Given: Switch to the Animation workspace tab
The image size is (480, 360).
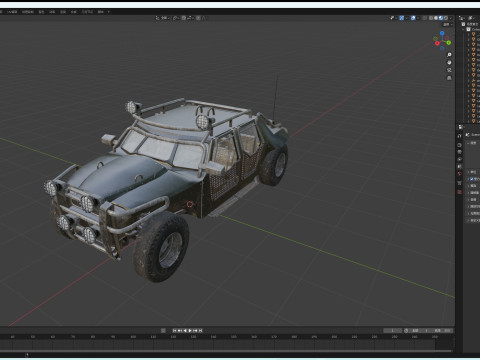Looking at the screenshot, I should tap(52, 12).
